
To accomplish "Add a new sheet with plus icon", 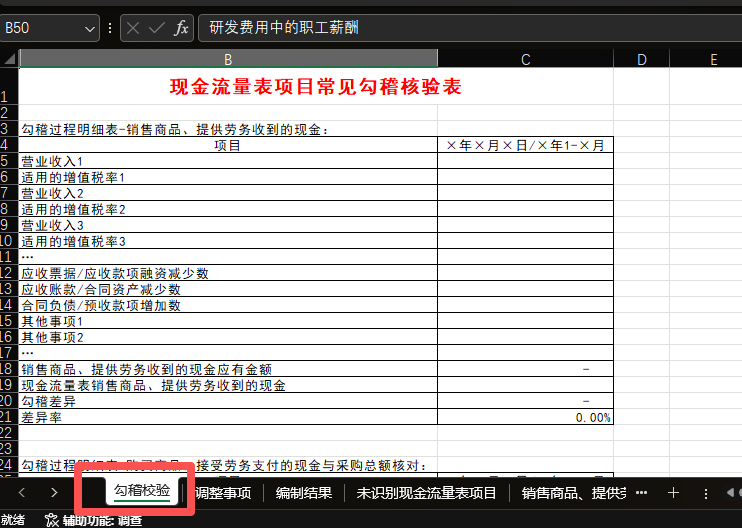I will tap(673, 493).
